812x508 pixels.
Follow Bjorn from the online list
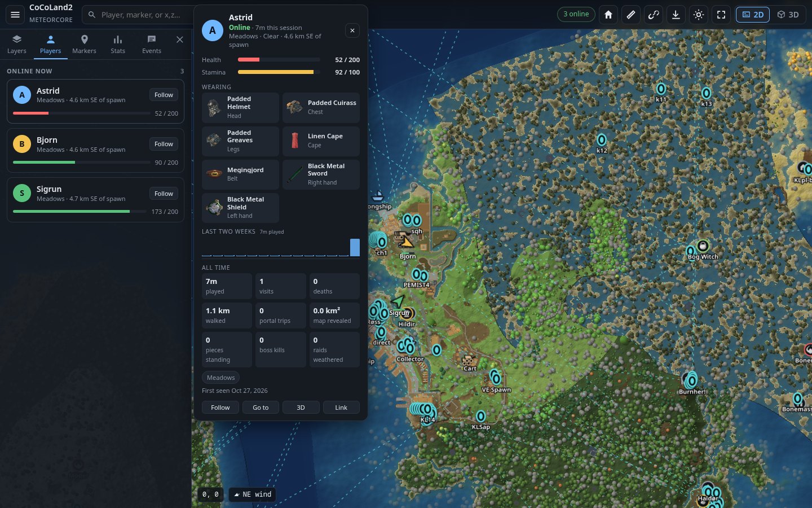(164, 144)
